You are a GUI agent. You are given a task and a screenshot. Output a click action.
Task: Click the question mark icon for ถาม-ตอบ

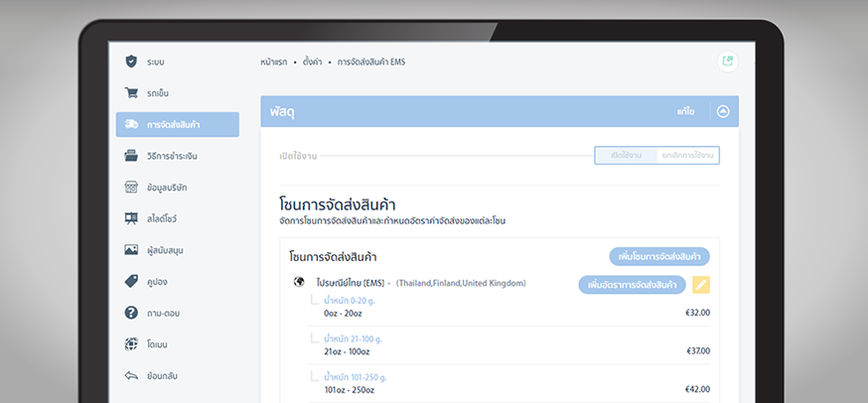point(131,313)
